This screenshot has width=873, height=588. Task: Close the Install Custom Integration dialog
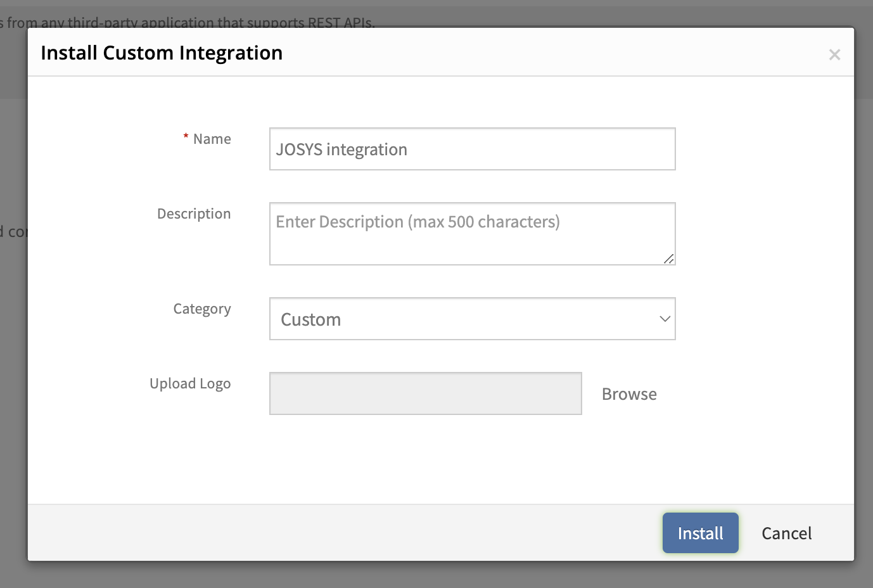click(834, 55)
